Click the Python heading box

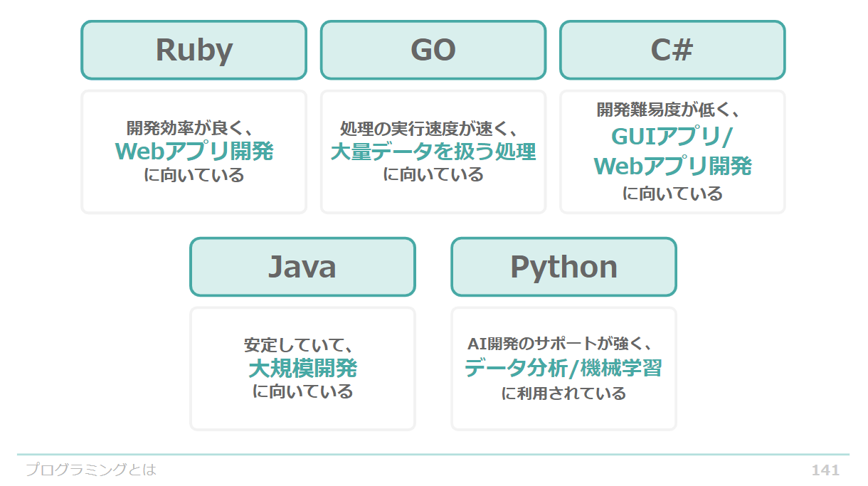click(x=563, y=267)
